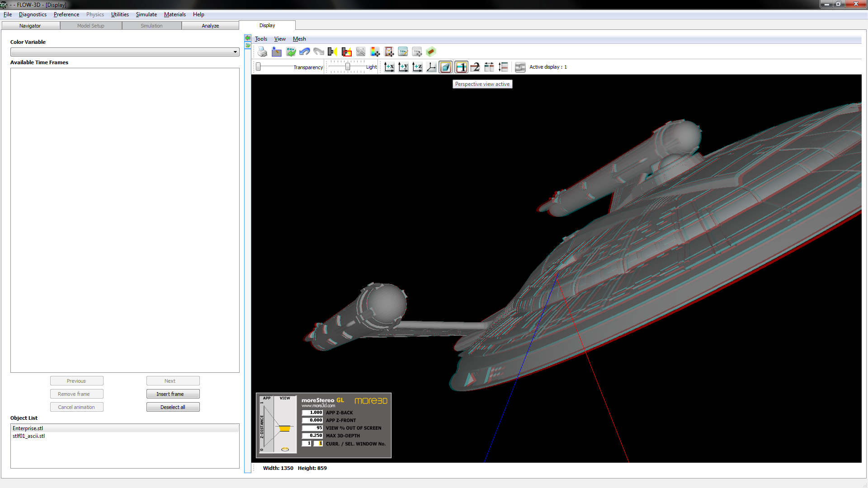
Task: Switch to the Analyze tab
Action: (210, 26)
